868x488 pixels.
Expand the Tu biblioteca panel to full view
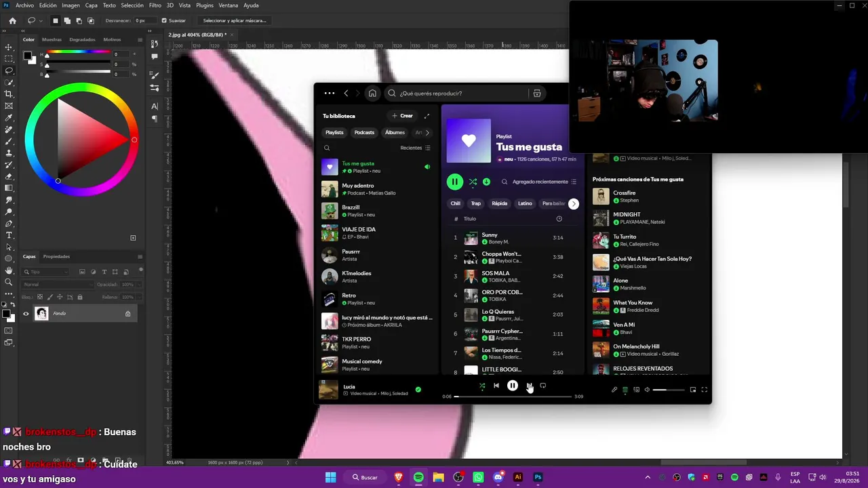click(x=427, y=116)
